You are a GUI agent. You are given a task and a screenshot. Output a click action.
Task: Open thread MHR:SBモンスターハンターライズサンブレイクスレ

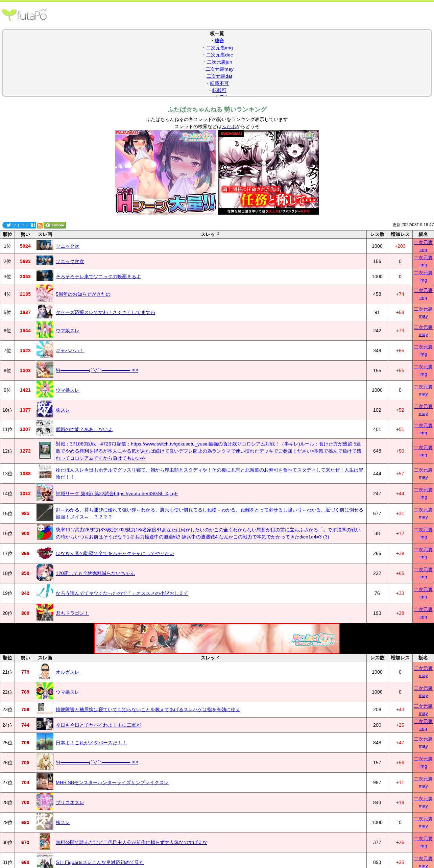112,782
